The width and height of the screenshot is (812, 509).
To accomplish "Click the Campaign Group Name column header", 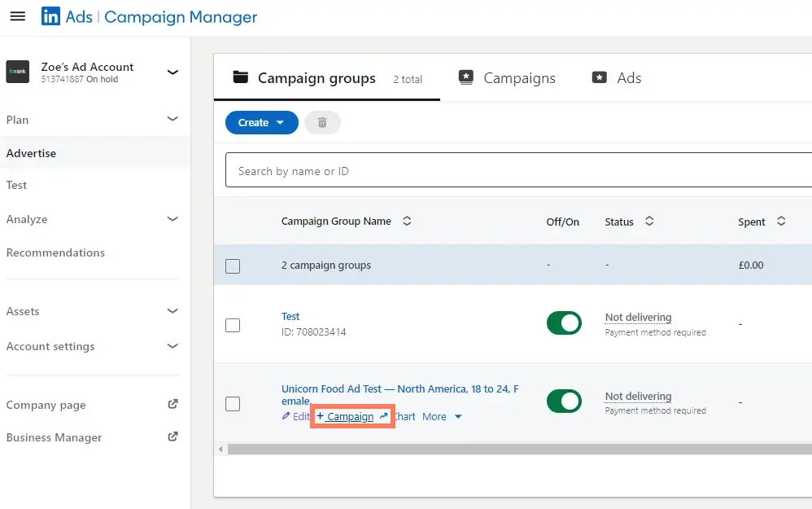I will click(x=336, y=221).
